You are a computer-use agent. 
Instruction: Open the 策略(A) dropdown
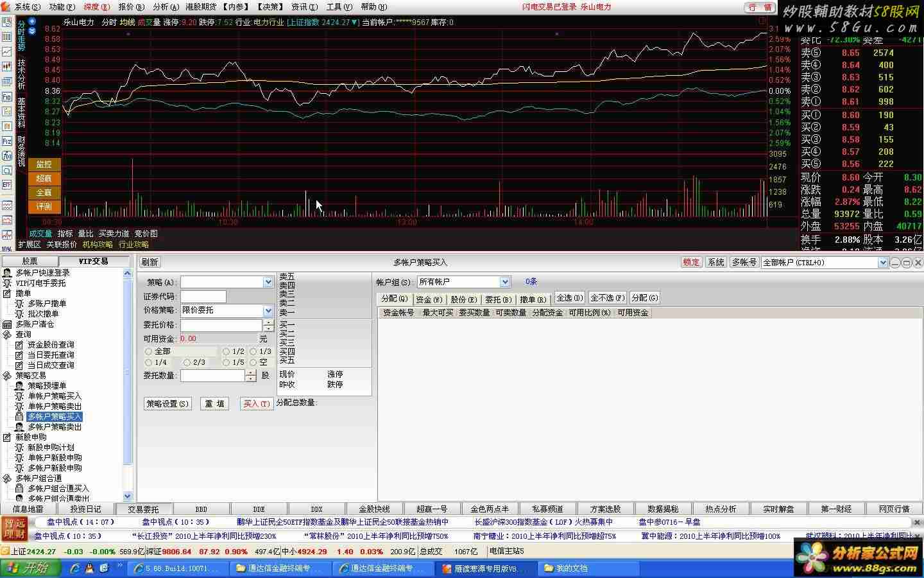pos(268,283)
